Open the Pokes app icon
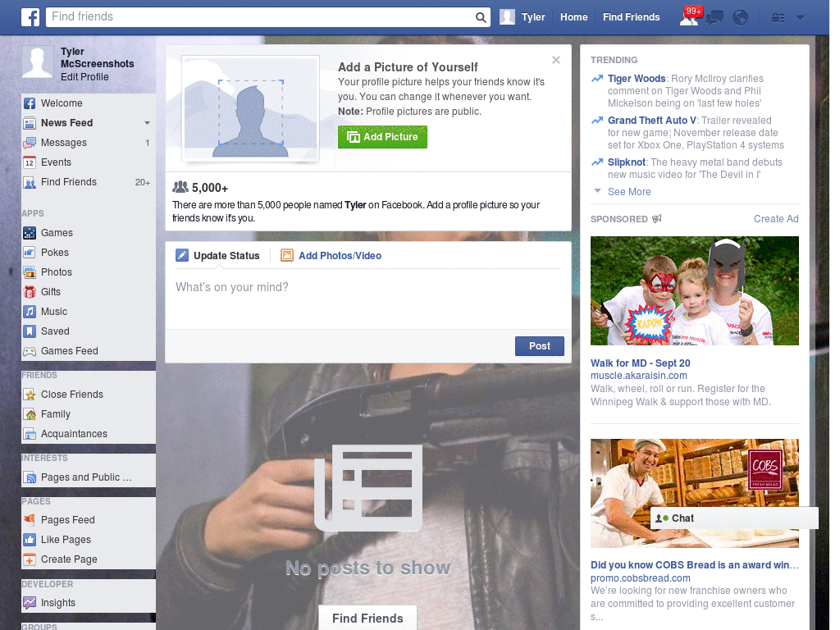 tap(30, 253)
